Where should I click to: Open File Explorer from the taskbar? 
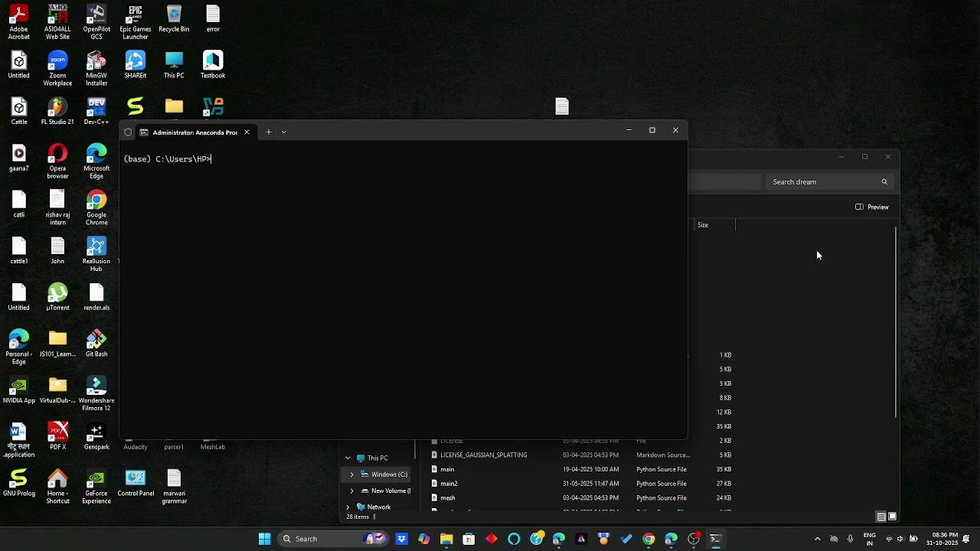tap(446, 539)
